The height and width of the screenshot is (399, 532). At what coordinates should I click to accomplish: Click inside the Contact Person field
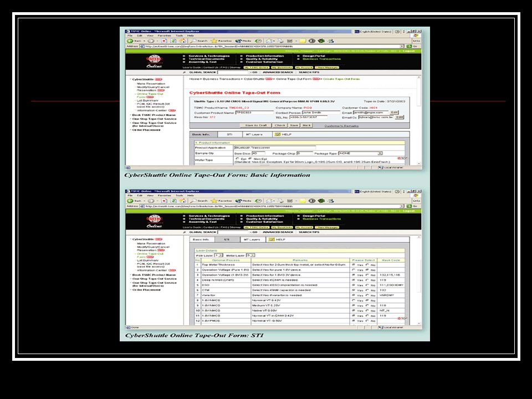pos(321,112)
